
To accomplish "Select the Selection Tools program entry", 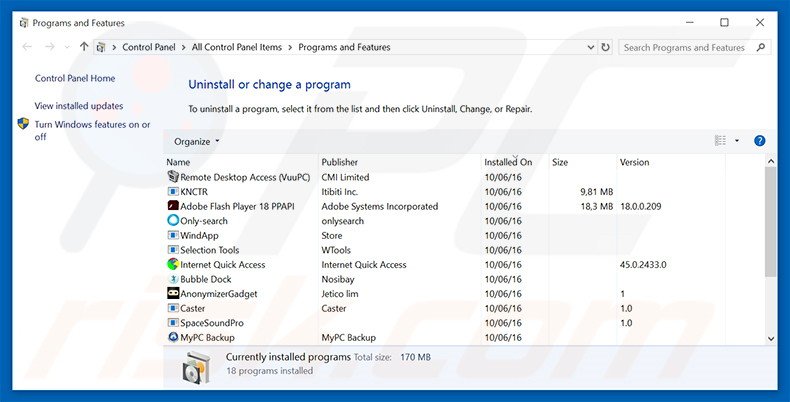I will click(x=210, y=250).
